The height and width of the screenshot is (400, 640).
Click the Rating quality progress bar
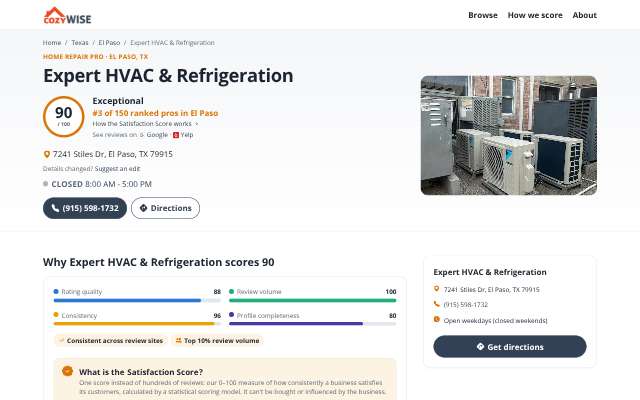pyautogui.click(x=137, y=300)
